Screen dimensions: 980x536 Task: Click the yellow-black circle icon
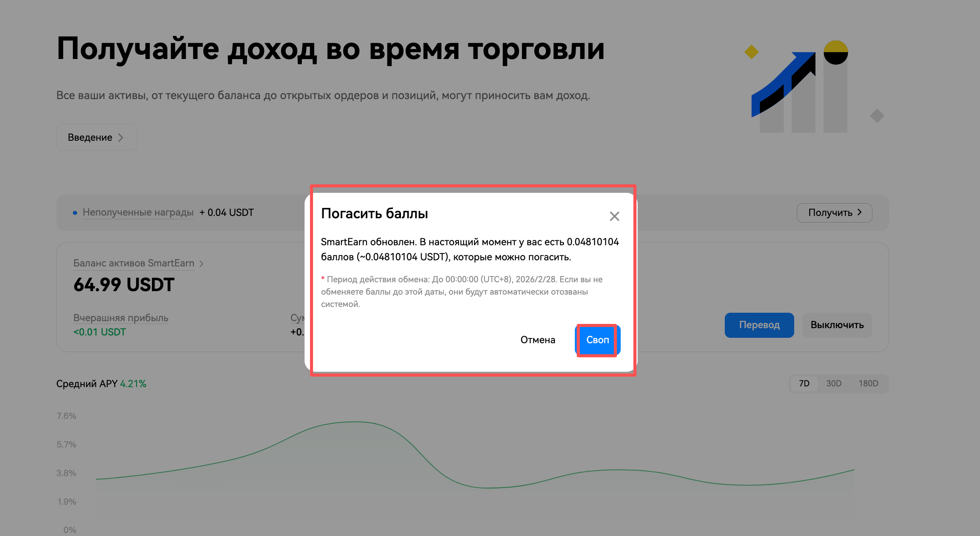[x=835, y=52]
